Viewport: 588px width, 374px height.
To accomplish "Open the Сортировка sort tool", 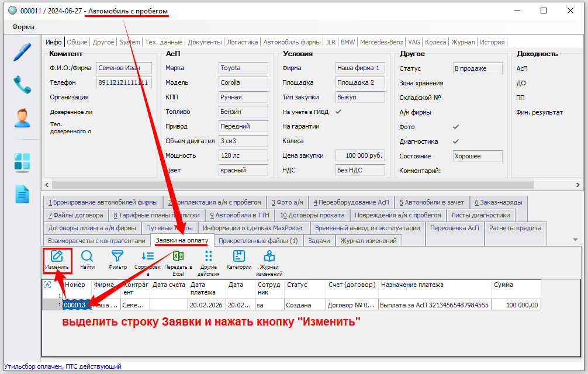I will 148,260.
